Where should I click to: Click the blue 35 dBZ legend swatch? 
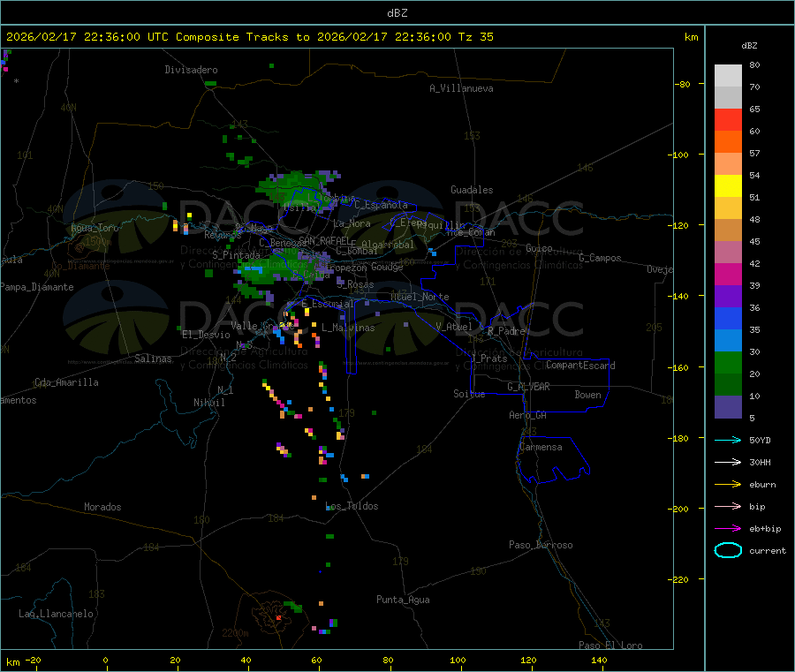(x=728, y=318)
